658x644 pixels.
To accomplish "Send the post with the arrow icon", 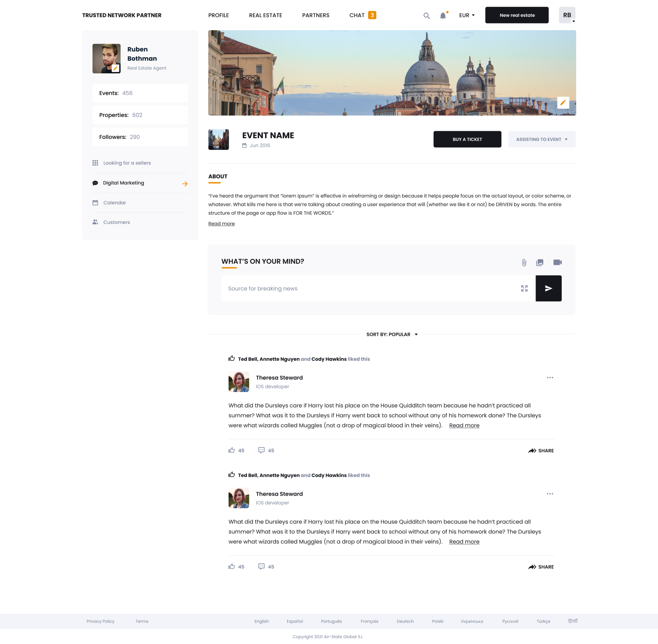I will tap(548, 288).
